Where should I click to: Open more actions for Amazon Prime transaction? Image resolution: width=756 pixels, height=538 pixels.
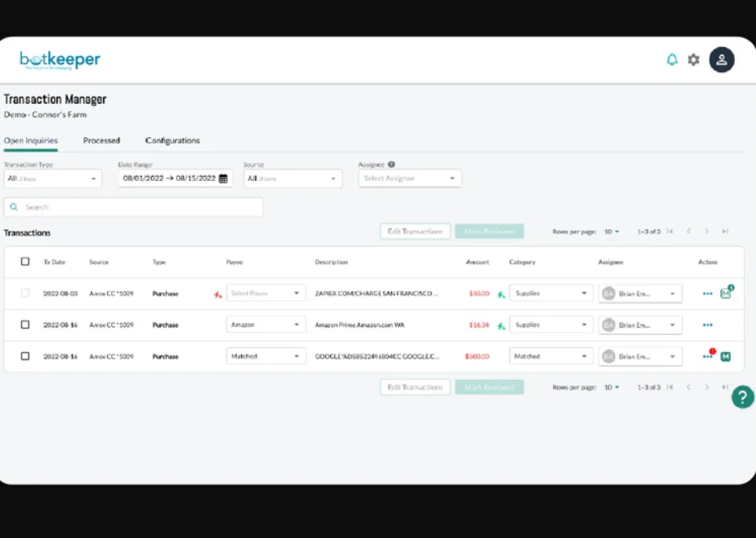(x=707, y=325)
